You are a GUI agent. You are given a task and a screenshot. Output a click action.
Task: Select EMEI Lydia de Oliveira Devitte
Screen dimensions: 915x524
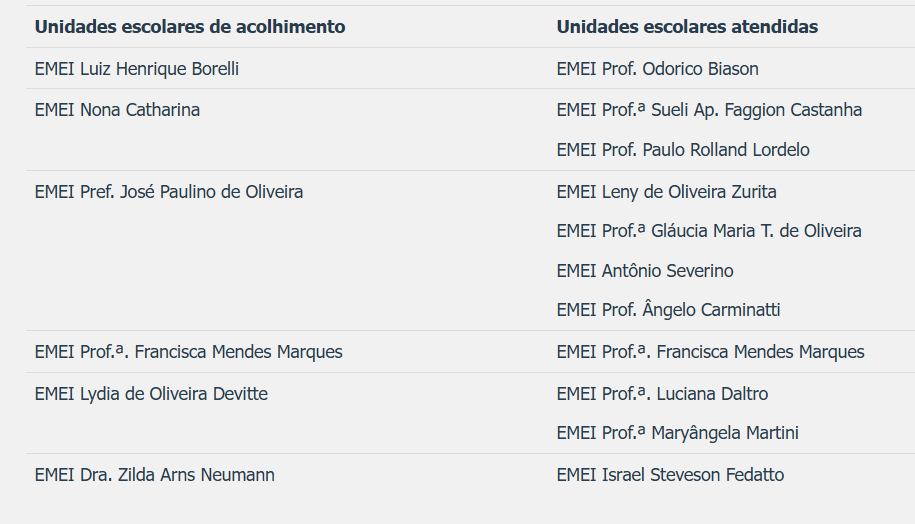click(x=151, y=394)
